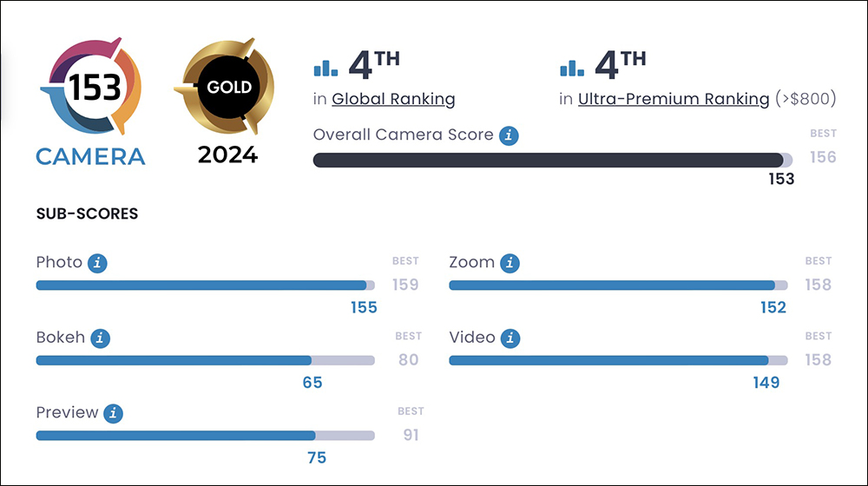Click the Photo score value 155
The width and height of the screenshot is (868, 486).
click(364, 308)
